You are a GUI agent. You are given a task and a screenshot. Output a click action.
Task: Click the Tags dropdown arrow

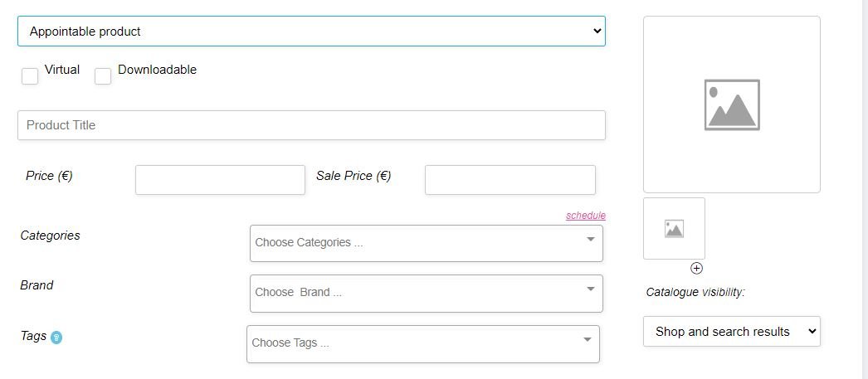(x=588, y=340)
